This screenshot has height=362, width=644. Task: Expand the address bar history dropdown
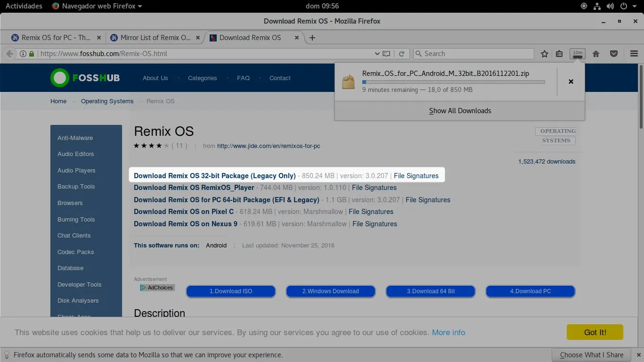(377, 53)
